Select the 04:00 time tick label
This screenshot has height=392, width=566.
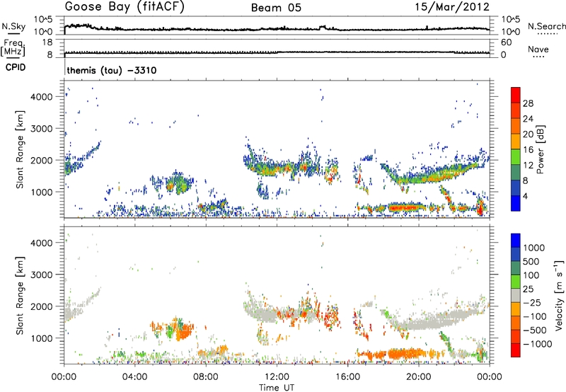(x=134, y=377)
